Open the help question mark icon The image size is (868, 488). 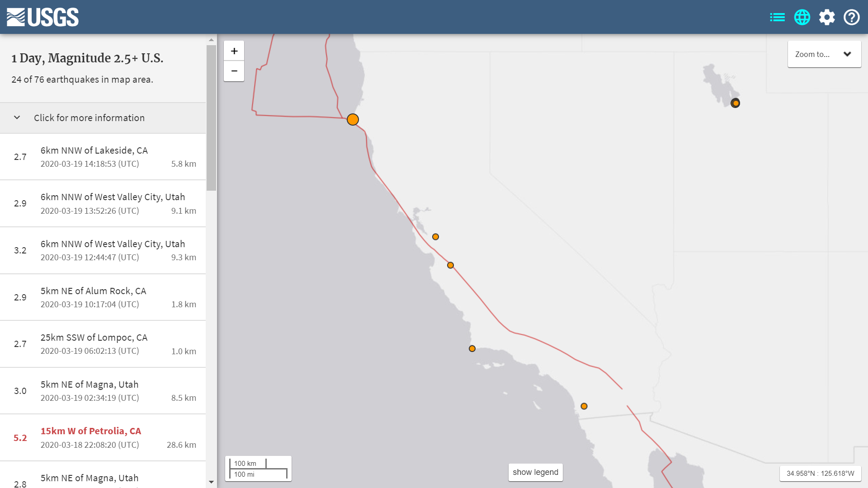[852, 17]
